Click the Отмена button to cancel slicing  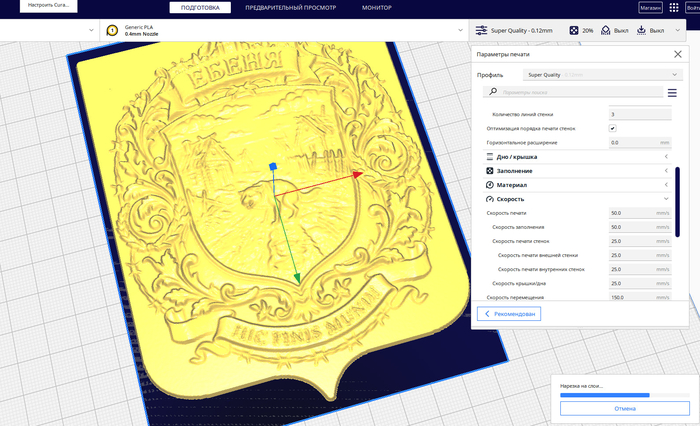pos(624,408)
